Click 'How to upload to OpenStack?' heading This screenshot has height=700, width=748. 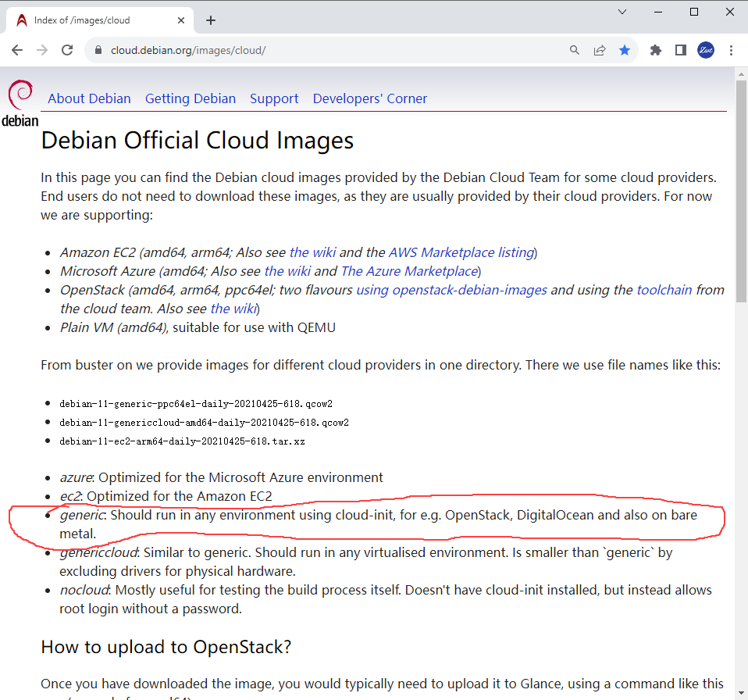(x=166, y=647)
